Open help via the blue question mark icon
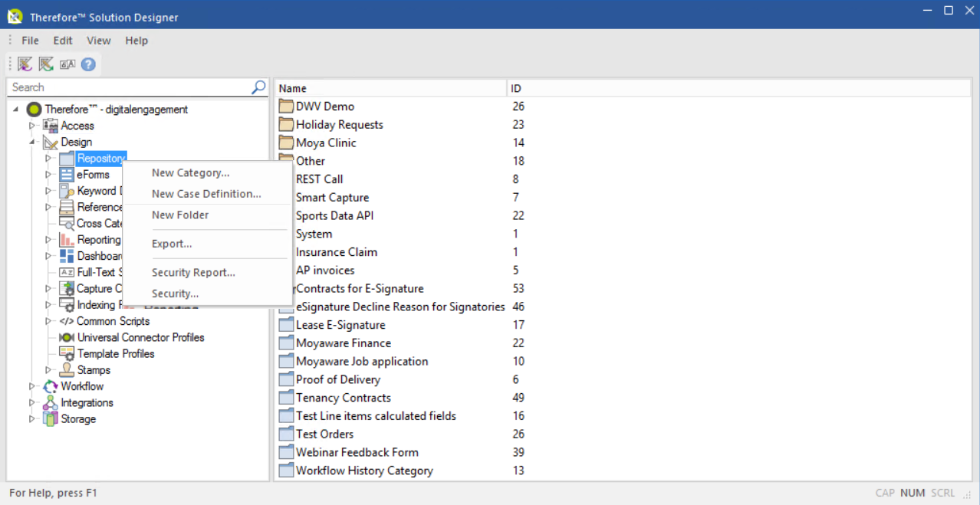This screenshot has height=505, width=980. coord(88,64)
